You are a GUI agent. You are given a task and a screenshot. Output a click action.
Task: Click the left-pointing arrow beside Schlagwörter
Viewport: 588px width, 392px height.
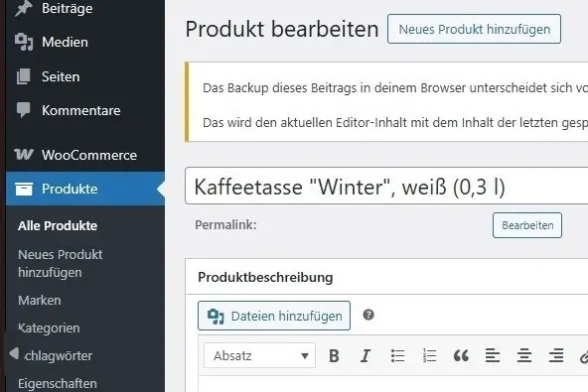(14, 353)
